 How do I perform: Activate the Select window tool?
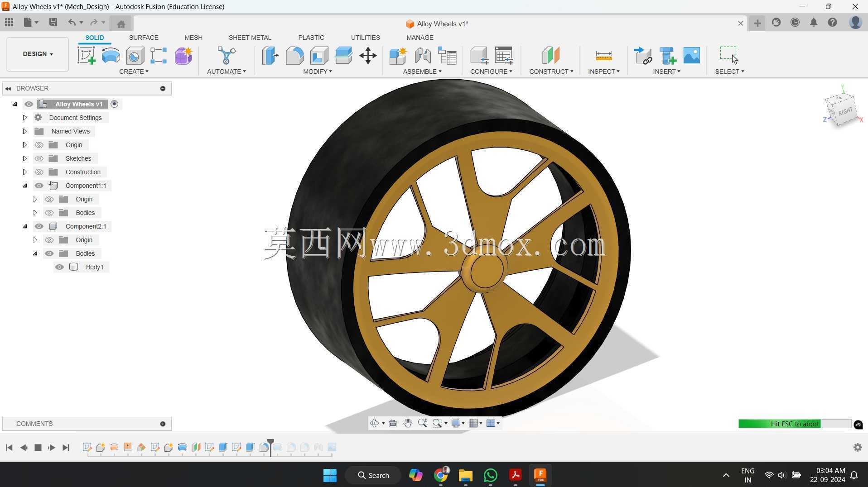click(x=729, y=55)
